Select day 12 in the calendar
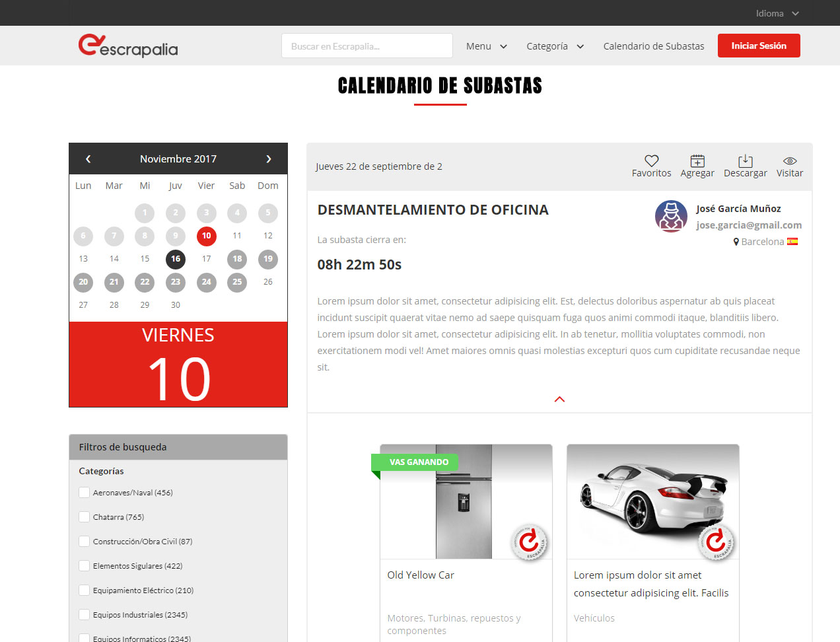Image resolution: width=840 pixels, height=642 pixels. tap(268, 236)
